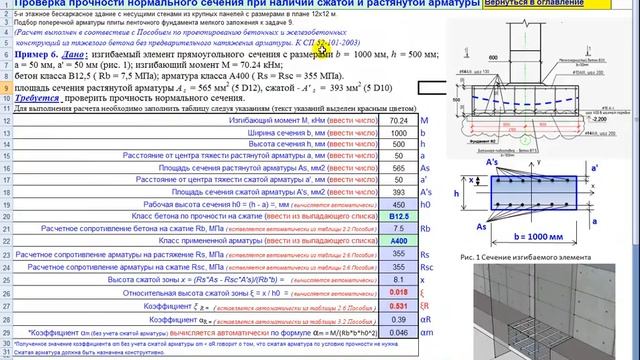Select the section height cell with 500

pos(398,144)
